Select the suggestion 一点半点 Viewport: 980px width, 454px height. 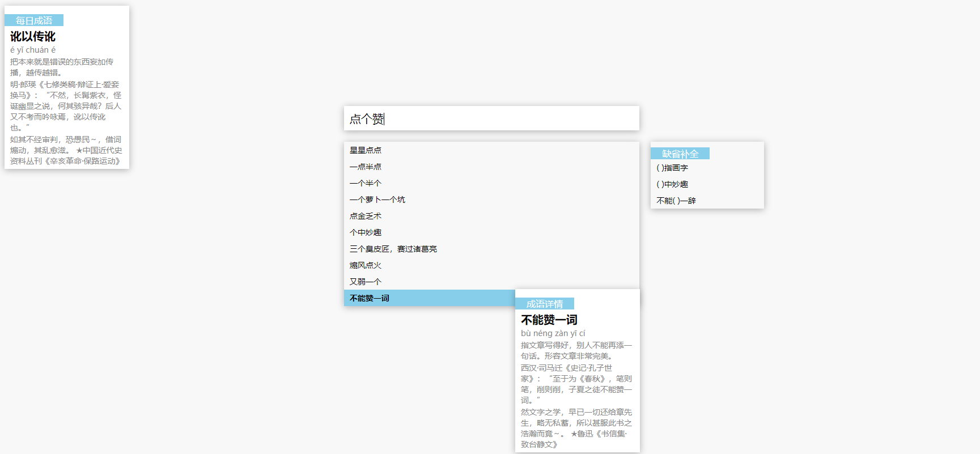(491, 167)
